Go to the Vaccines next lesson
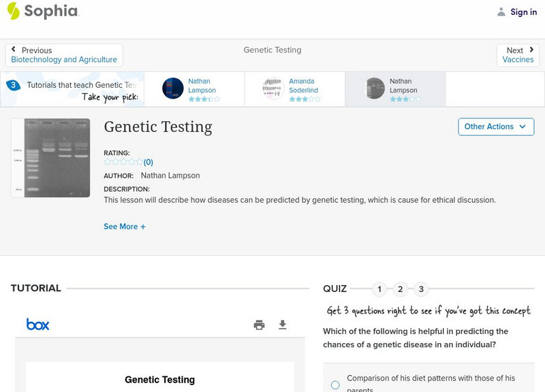Viewport: 545px width, 392px height. click(x=518, y=60)
